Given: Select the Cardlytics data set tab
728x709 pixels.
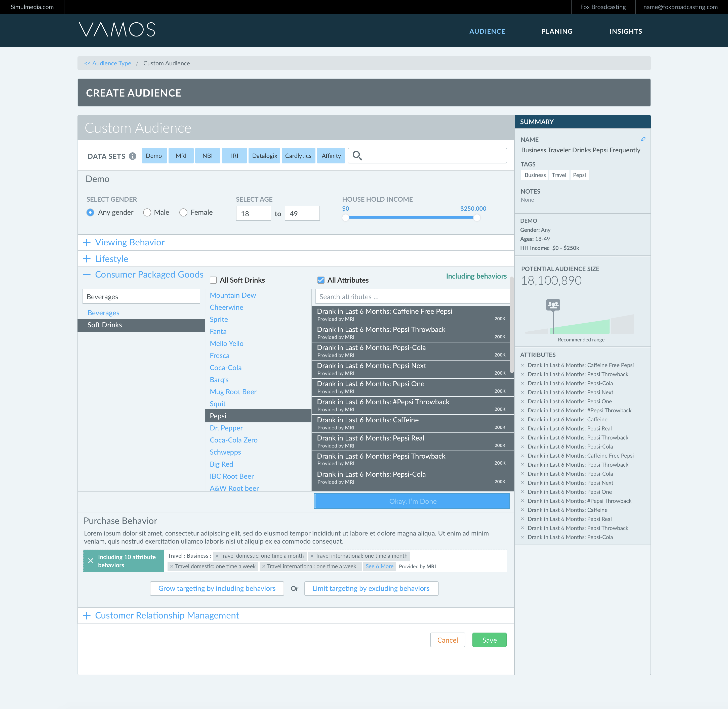Looking at the screenshot, I should click(298, 156).
